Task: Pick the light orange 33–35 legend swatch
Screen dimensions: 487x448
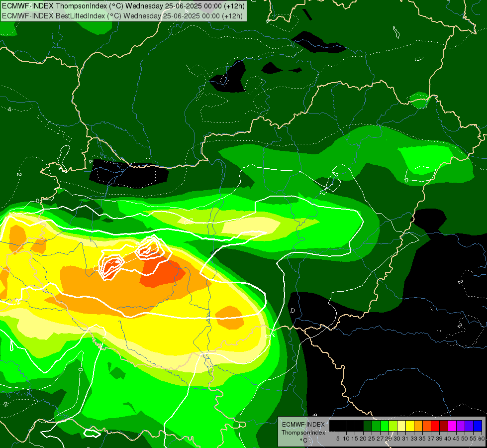Action: 418,426
